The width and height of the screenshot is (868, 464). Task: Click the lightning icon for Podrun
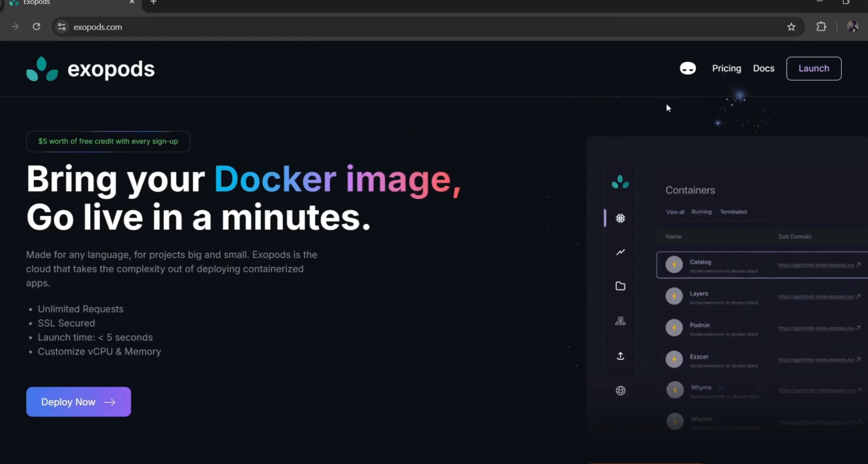tap(674, 327)
